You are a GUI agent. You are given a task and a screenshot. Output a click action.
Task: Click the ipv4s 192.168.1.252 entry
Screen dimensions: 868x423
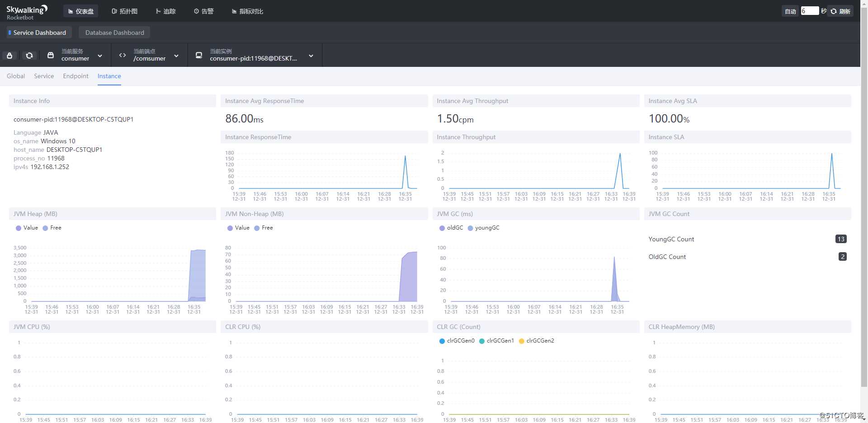click(41, 167)
